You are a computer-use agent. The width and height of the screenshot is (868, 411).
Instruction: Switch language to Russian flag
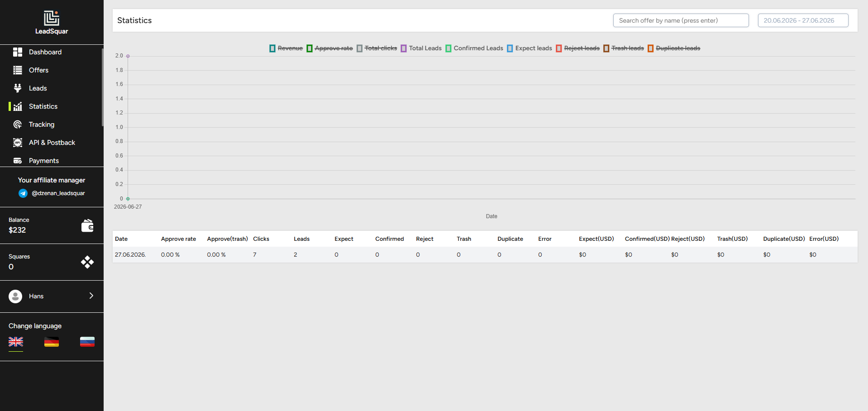[87, 342]
